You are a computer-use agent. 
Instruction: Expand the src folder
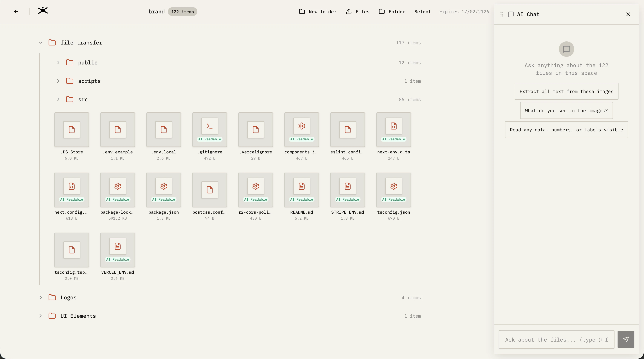(x=58, y=100)
